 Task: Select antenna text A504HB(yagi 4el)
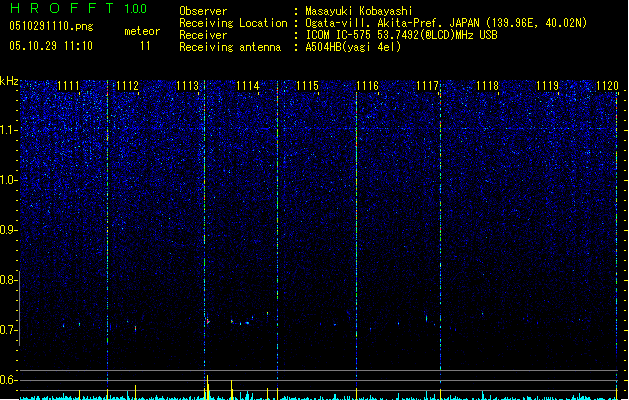coord(353,47)
